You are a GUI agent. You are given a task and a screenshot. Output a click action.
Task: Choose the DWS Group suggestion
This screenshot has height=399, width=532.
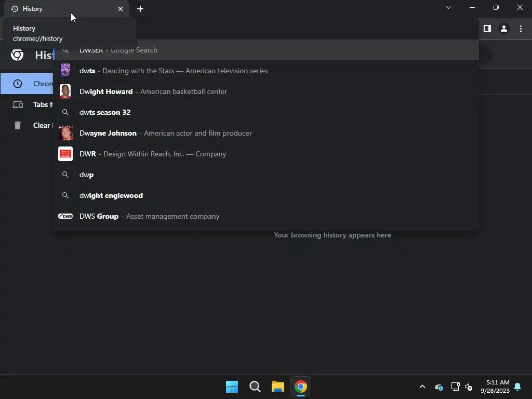267,216
